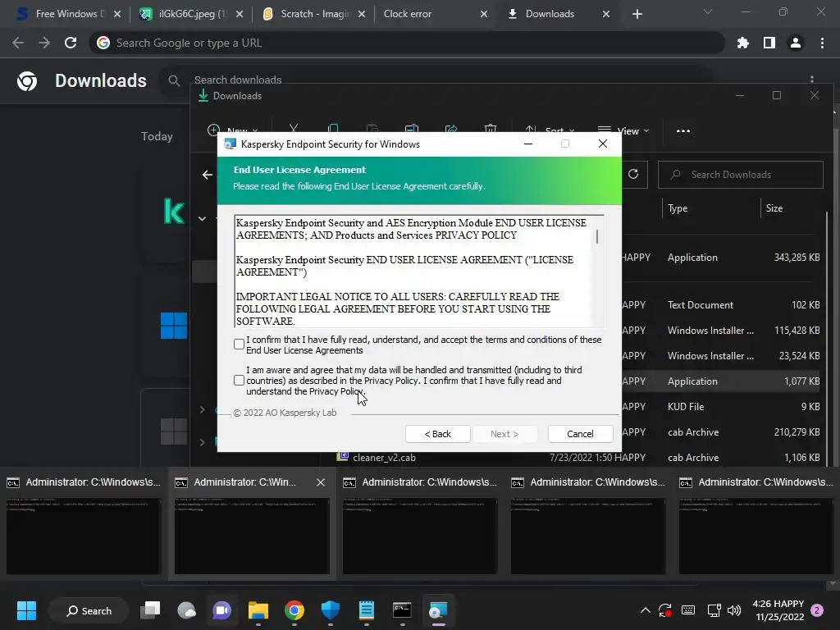Close the Clock error tab
This screenshot has height=630, width=840.
484,14
